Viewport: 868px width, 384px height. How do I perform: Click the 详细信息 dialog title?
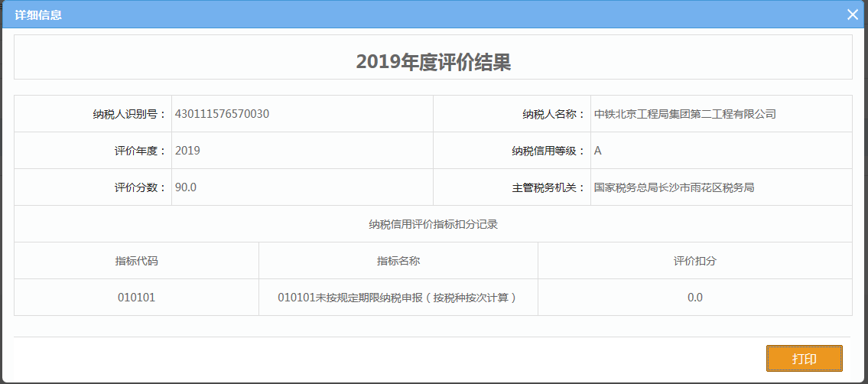coord(38,15)
